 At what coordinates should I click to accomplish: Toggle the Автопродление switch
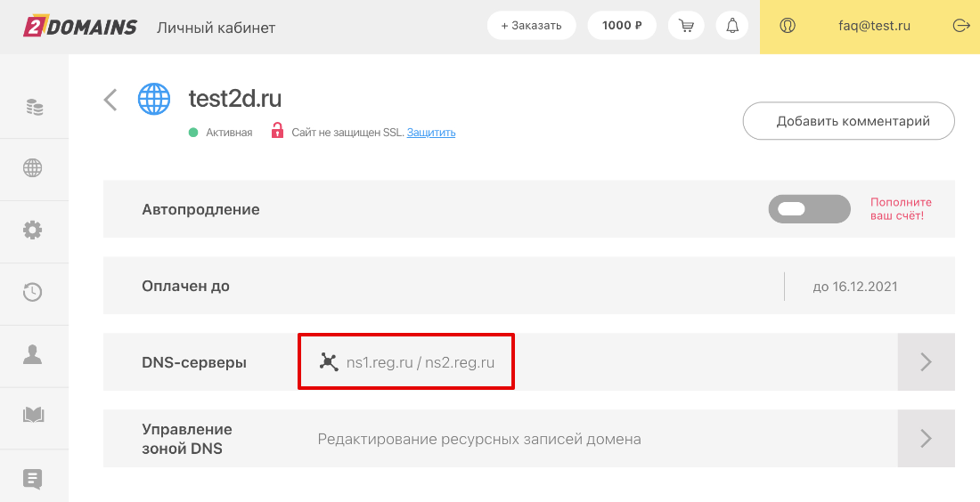809,209
